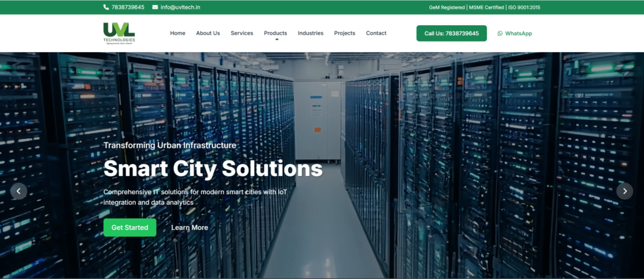The width and height of the screenshot is (644, 279).
Task: Click the green Get Started button
Action: click(130, 227)
